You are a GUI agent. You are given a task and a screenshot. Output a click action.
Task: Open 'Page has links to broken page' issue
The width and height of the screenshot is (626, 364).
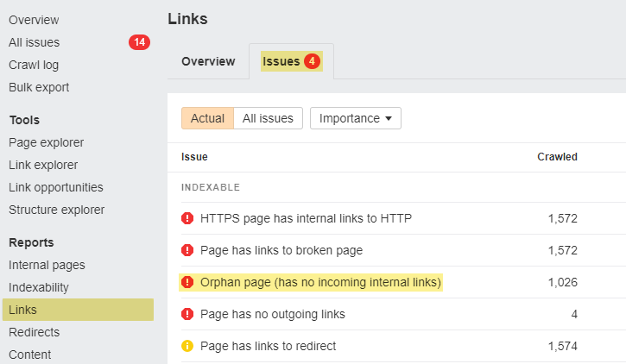281,250
